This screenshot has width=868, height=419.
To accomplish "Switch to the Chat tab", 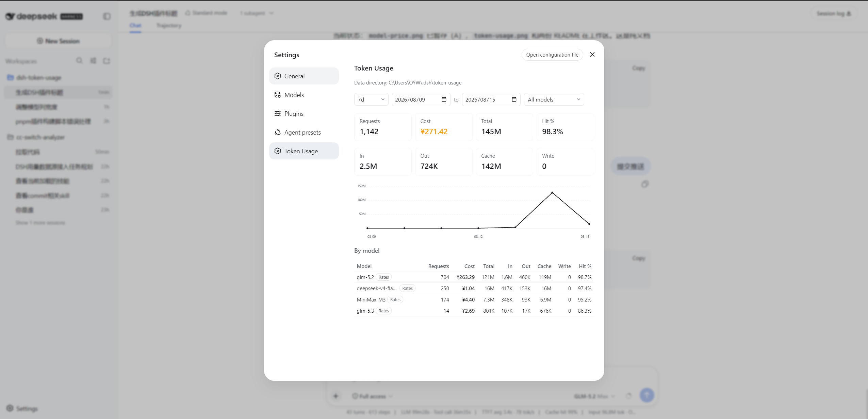I will coord(135,26).
